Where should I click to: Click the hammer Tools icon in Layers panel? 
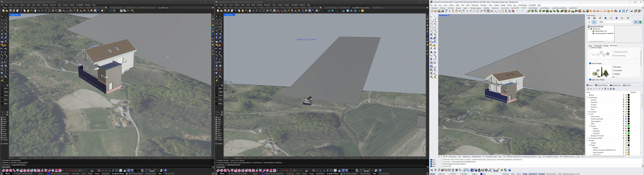coord(611,89)
